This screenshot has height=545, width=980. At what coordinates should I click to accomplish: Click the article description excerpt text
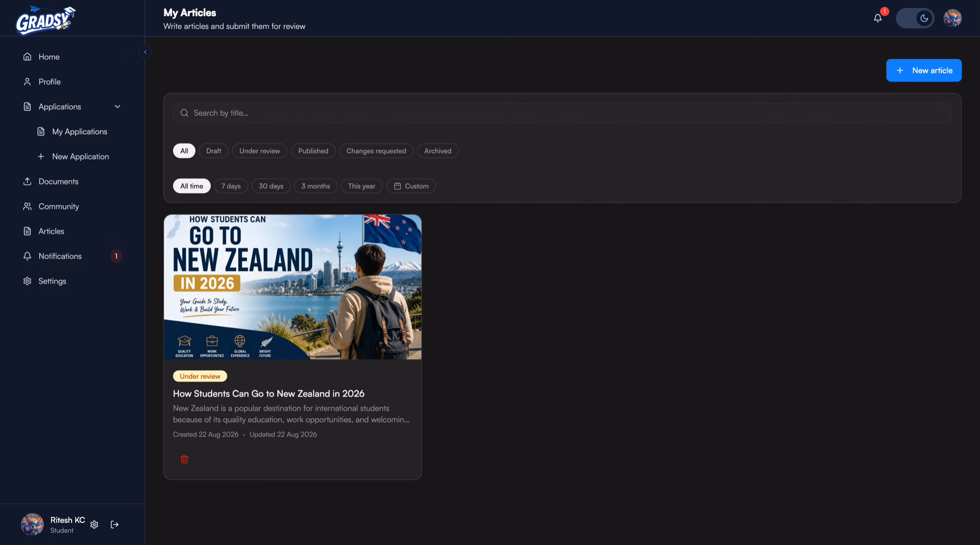(x=291, y=414)
